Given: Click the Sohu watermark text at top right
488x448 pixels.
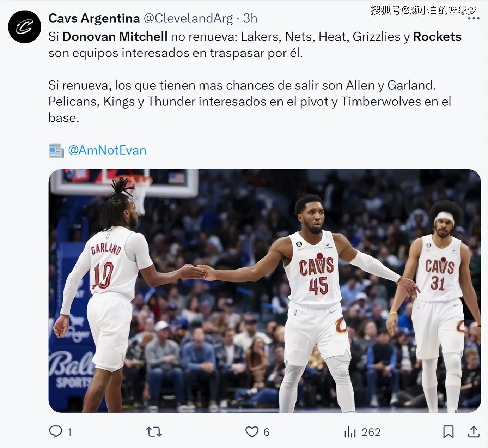Looking at the screenshot, I should (x=423, y=10).
